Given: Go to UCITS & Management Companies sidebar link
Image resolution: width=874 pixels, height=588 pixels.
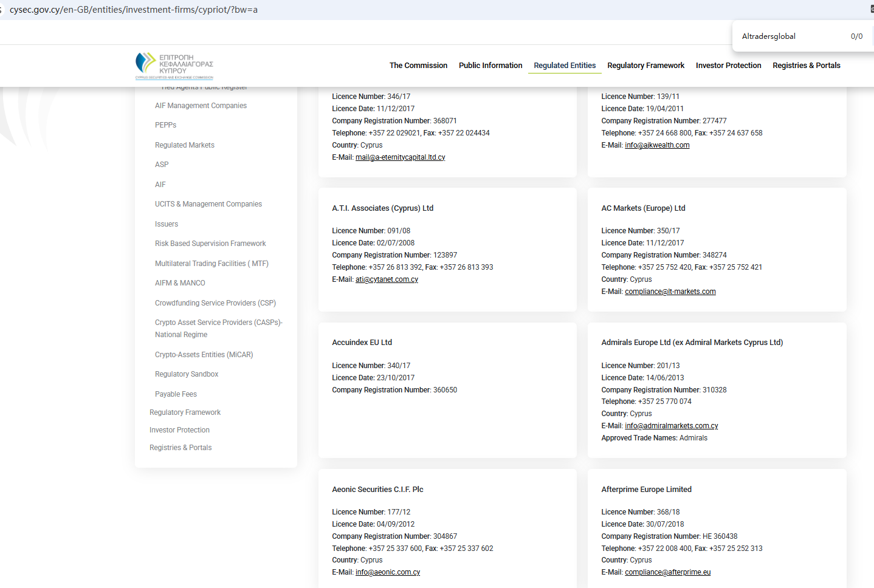Looking at the screenshot, I should pos(208,204).
